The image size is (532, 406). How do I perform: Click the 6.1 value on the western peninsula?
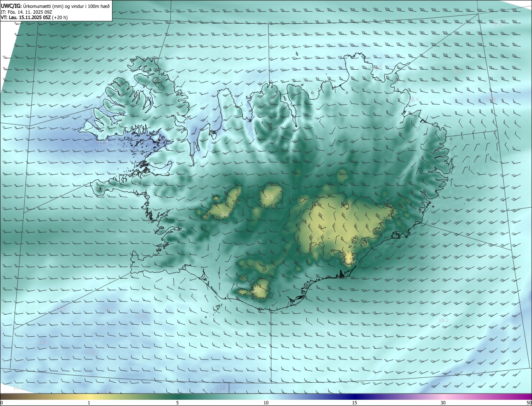(140, 183)
